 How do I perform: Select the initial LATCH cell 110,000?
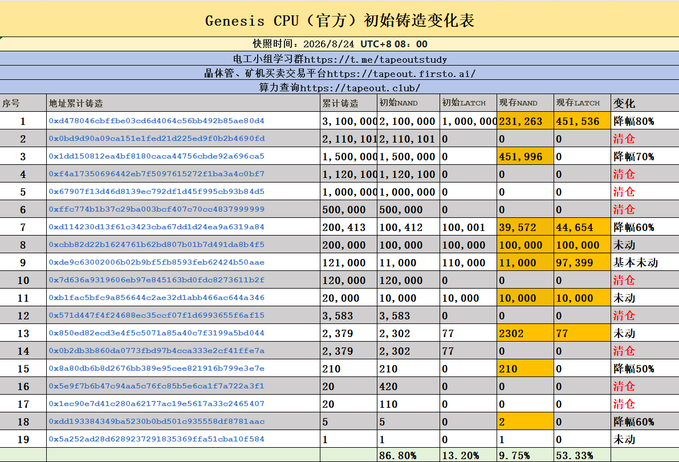pyautogui.click(x=469, y=262)
